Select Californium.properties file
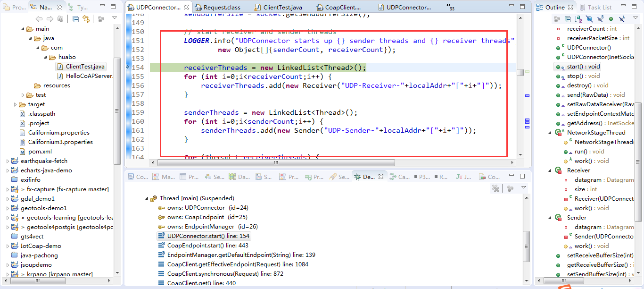The height and width of the screenshot is (289, 644). (x=54, y=133)
